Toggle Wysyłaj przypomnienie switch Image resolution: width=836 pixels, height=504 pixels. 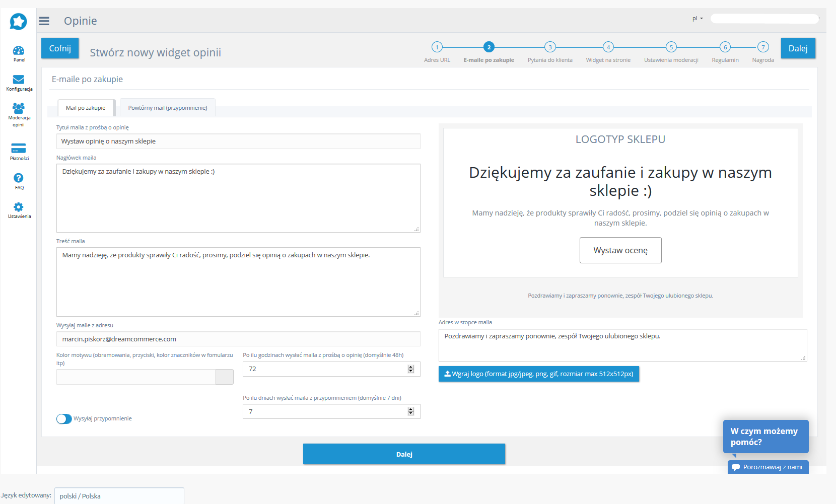pyautogui.click(x=64, y=419)
